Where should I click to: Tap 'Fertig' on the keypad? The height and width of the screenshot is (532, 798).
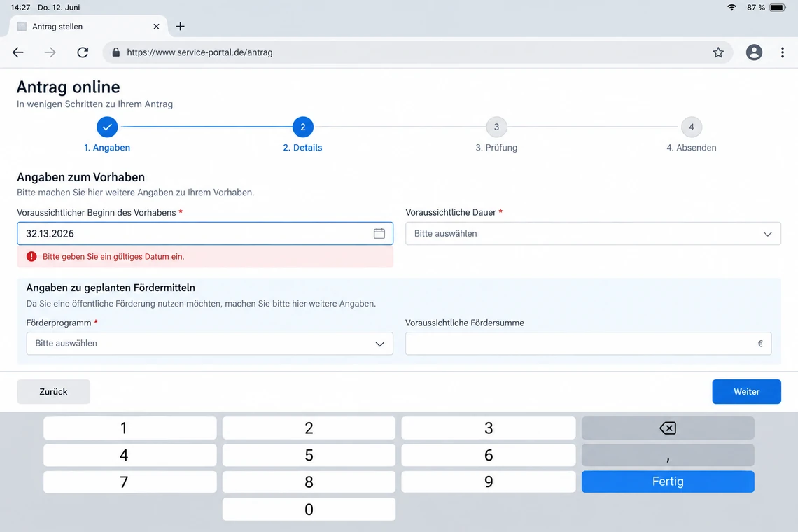668,482
